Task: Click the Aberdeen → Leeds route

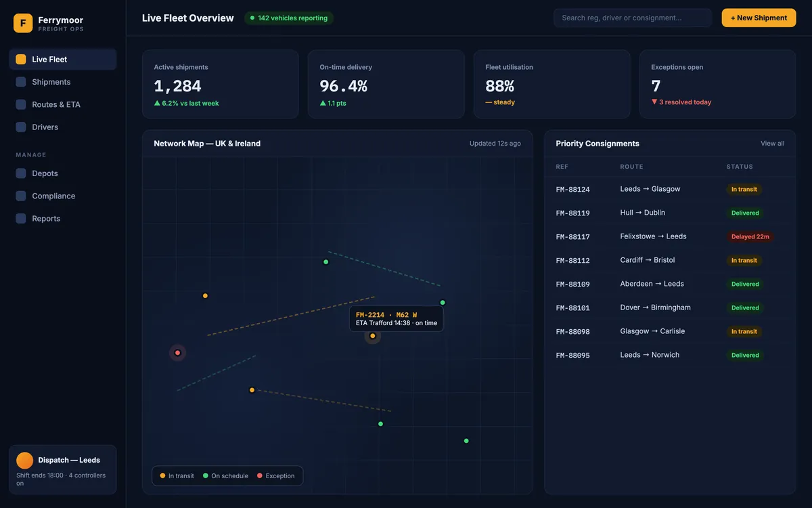Action: click(x=652, y=284)
